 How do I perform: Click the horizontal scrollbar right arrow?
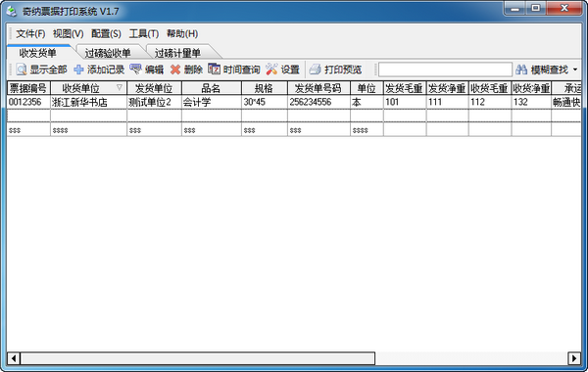(574, 358)
